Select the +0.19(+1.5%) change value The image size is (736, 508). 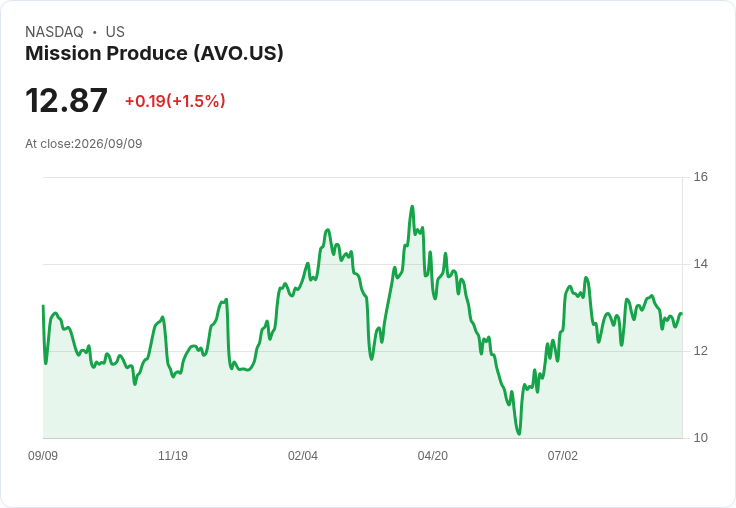click(175, 101)
